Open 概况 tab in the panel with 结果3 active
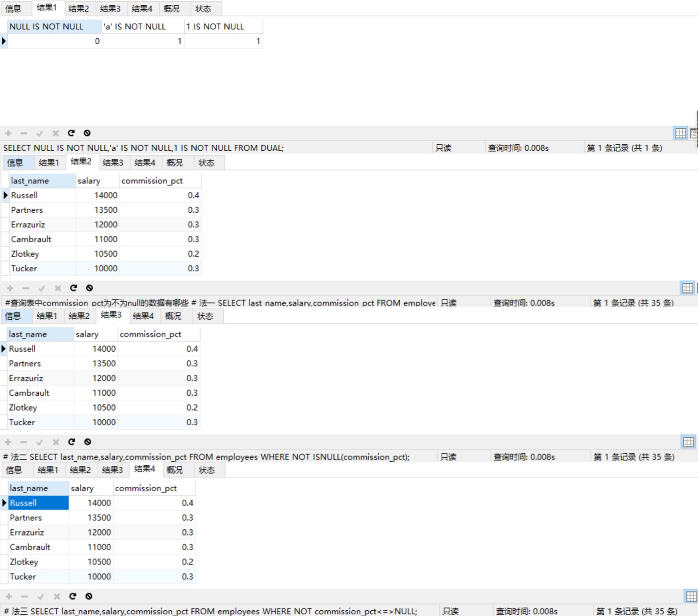Image resolution: width=698 pixels, height=616 pixels. click(x=173, y=316)
